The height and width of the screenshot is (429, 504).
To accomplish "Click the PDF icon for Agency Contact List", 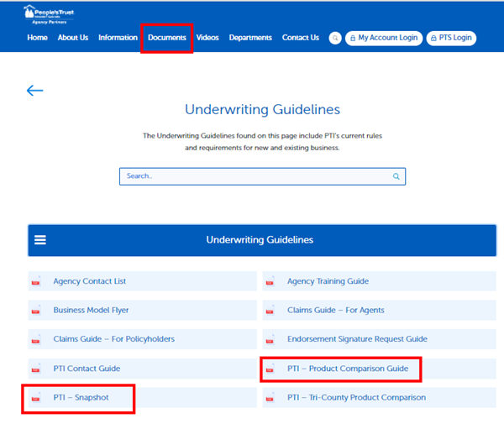I will coord(36,281).
